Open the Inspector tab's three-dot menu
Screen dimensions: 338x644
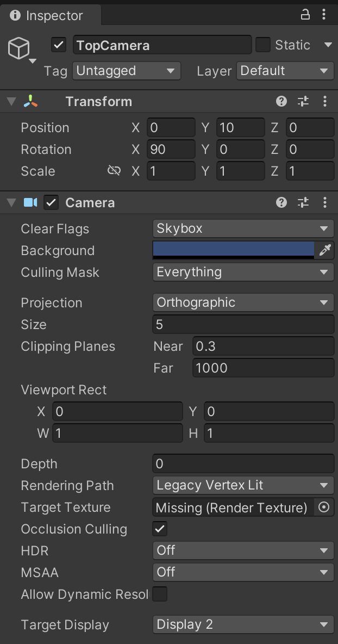[324, 15]
